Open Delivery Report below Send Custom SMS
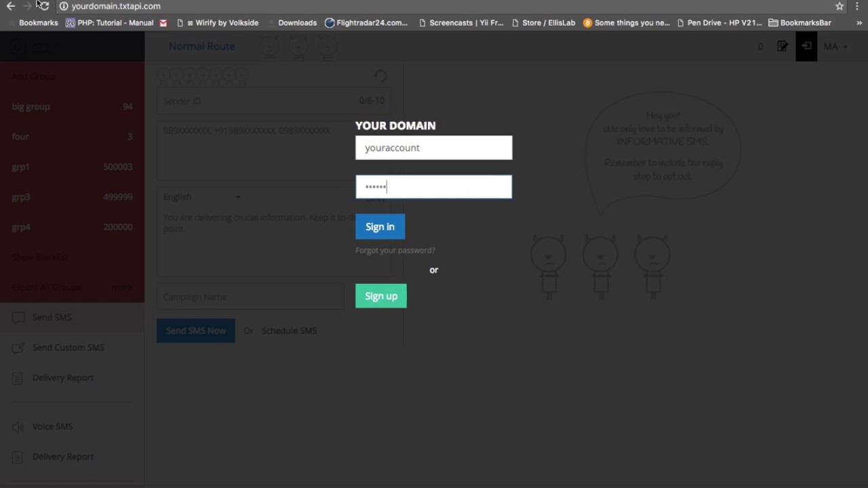Viewport: 868px width, 488px height. point(72,378)
